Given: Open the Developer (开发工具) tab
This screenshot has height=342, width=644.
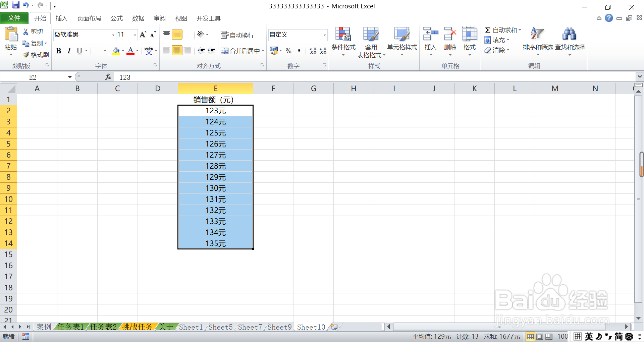Looking at the screenshot, I should (x=209, y=18).
